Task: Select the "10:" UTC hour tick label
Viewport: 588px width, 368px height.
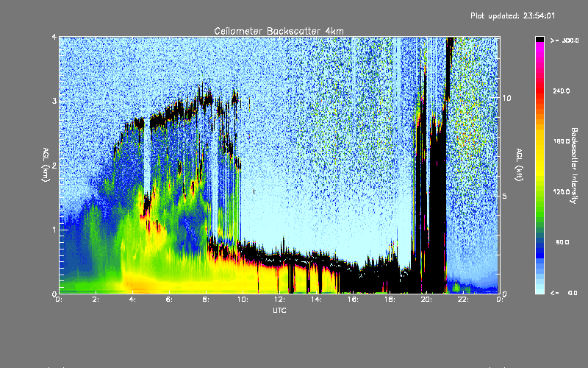Action: (243, 300)
